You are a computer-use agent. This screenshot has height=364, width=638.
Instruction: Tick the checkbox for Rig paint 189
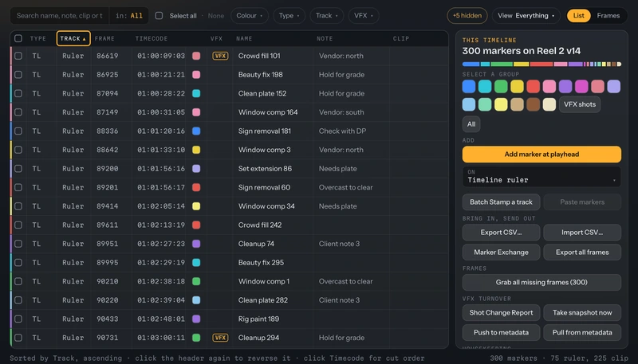click(18, 319)
